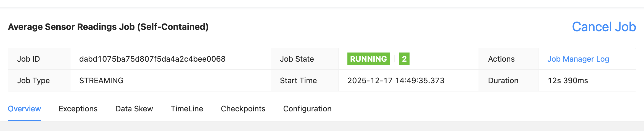
Task: Click the Job ID label cell
Action: [28, 59]
